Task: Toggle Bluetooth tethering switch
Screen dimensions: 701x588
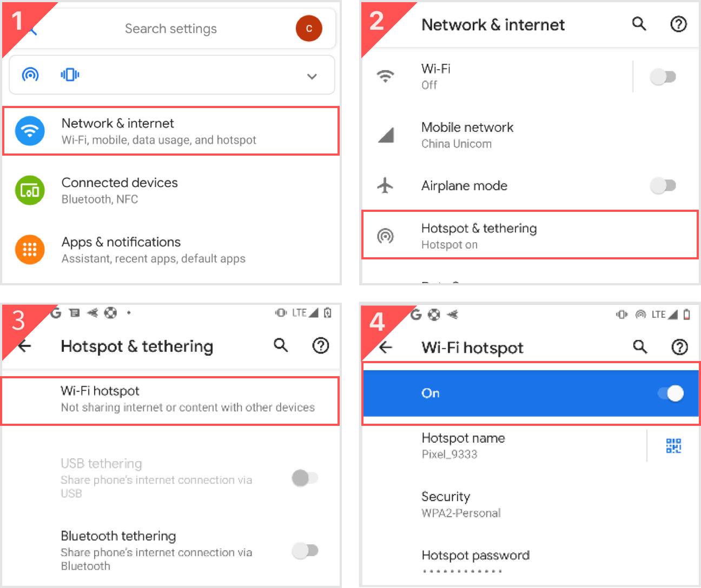Action: coord(305,551)
